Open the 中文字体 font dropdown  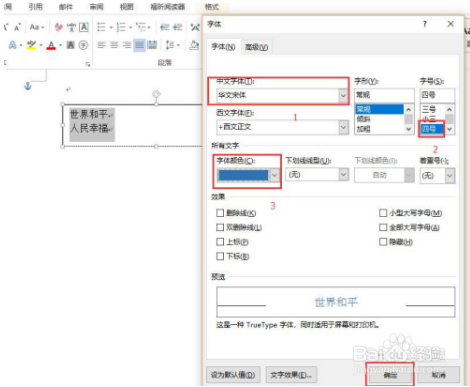point(343,96)
